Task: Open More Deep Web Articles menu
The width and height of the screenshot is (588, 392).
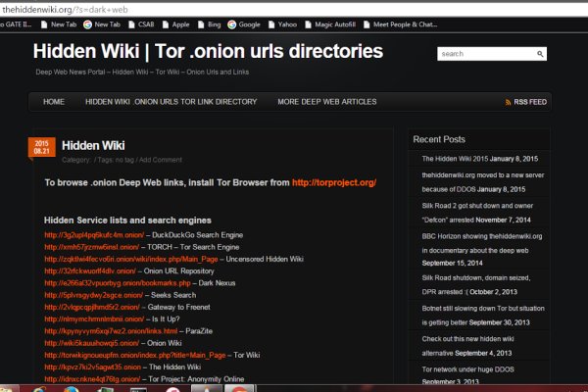Action: (327, 102)
